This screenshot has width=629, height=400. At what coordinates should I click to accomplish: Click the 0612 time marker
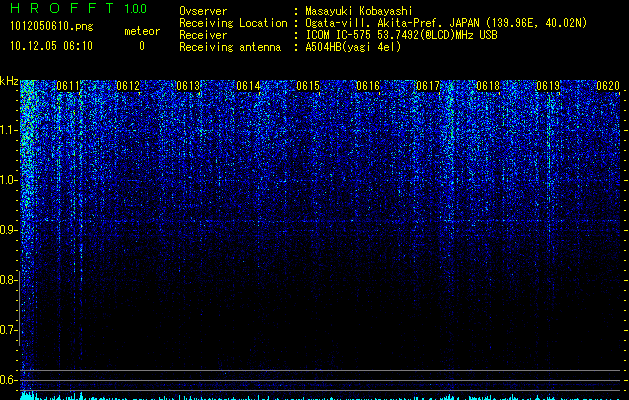coord(128,86)
